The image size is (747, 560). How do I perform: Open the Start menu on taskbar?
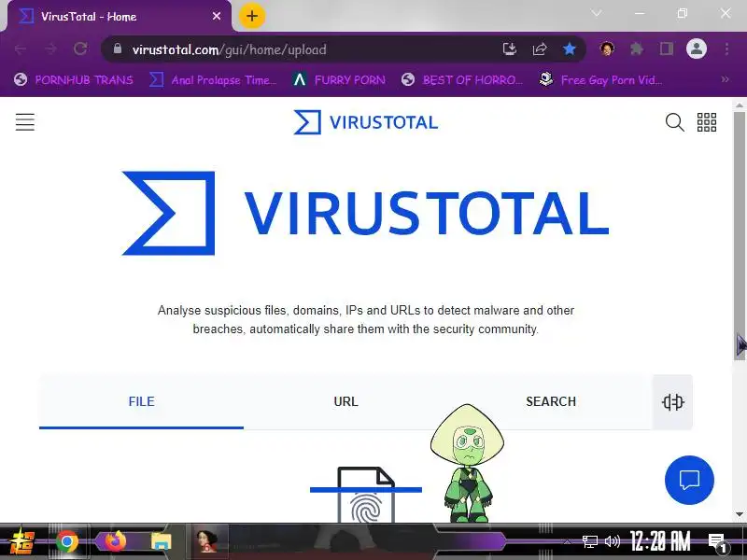click(21, 542)
